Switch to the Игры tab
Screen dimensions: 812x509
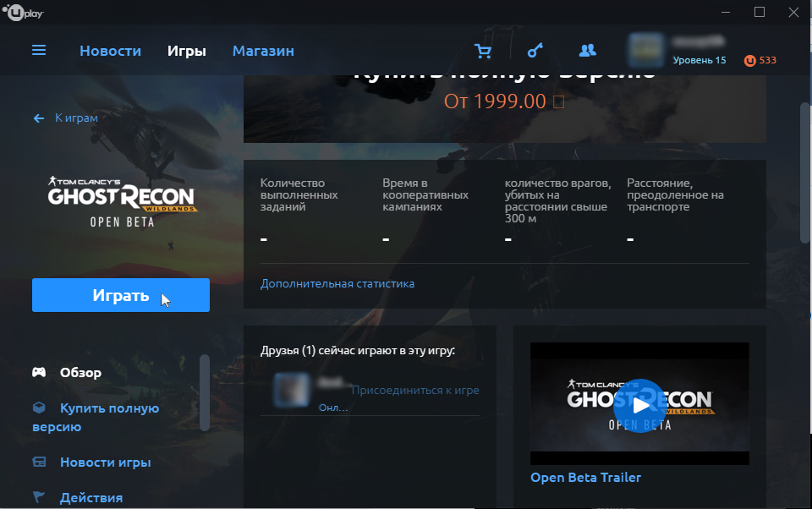pyautogui.click(x=186, y=51)
